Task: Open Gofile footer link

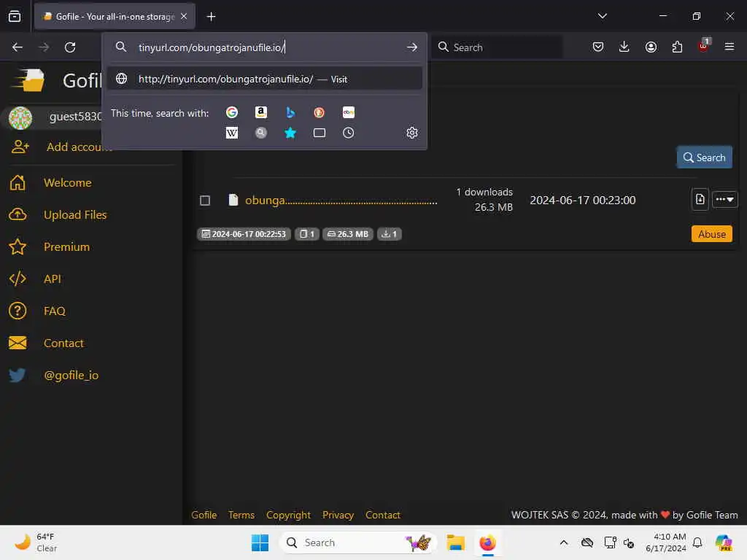Action: tap(204, 515)
